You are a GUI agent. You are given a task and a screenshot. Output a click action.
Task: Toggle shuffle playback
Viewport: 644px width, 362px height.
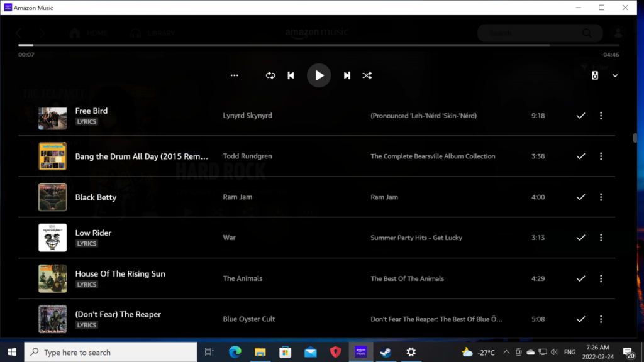pos(367,75)
